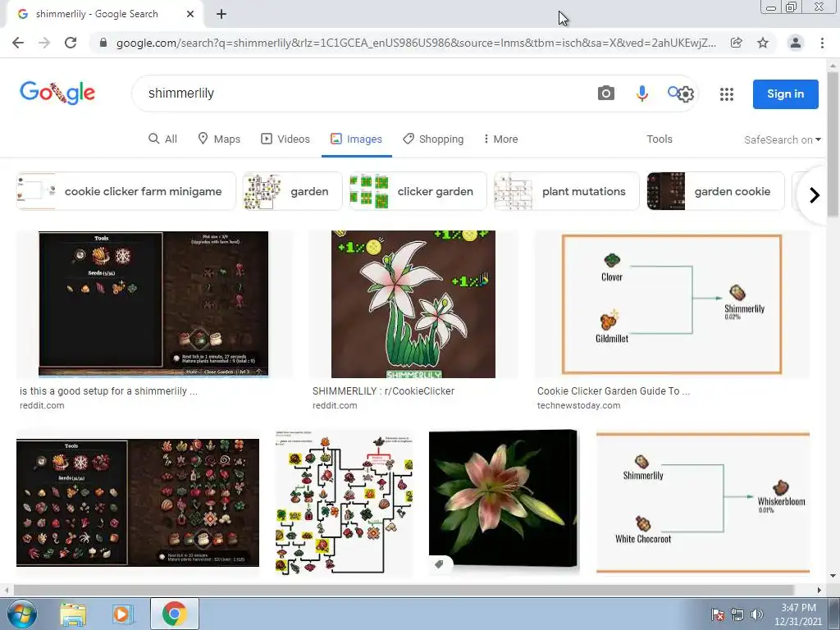Viewport: 840px width, 630px height.
Task: Open the volume speaker tray icon
Action: tap(756, 614)
